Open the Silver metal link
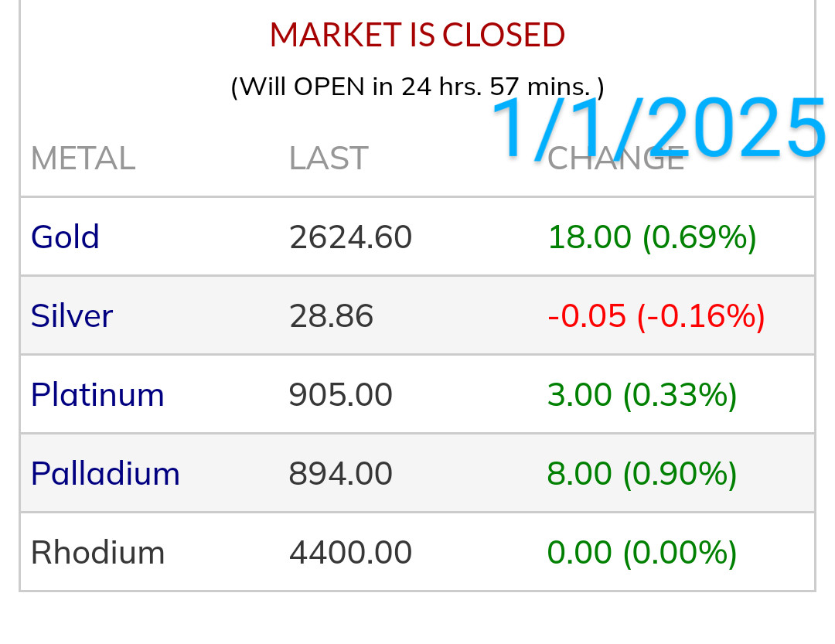The height and width of the screenshot is (644, 835). pos(72,315)
